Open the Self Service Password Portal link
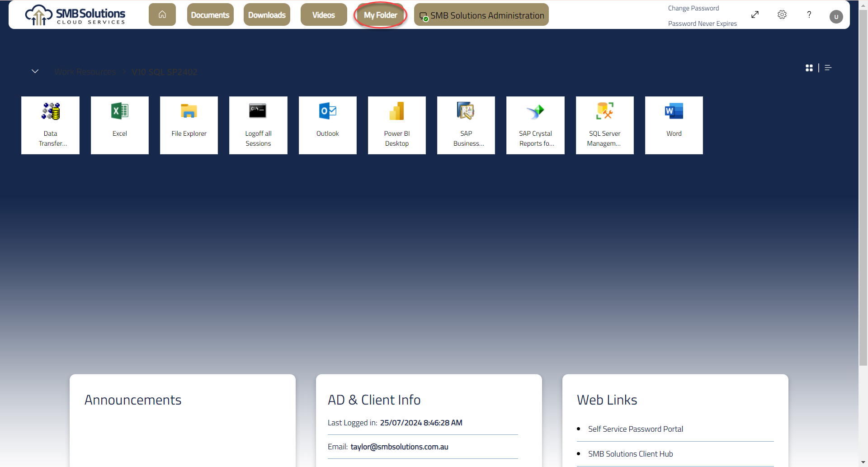This screenshot has height=467, width=868. point(635,429)
